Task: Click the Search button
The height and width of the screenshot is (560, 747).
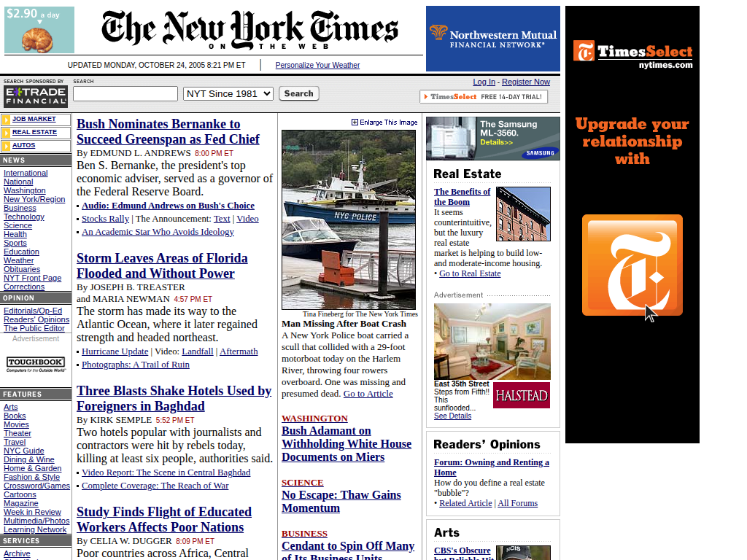Action: coord(298,93)
